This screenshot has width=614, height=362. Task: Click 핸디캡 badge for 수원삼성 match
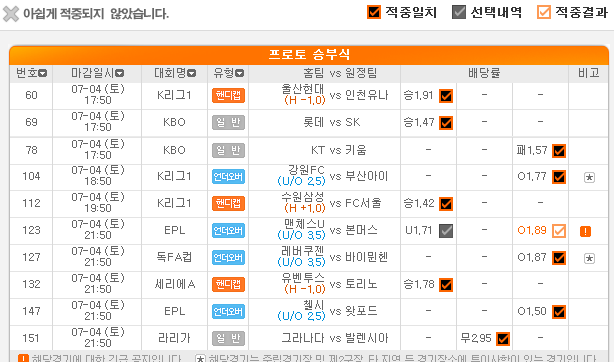tap(228, 204)
